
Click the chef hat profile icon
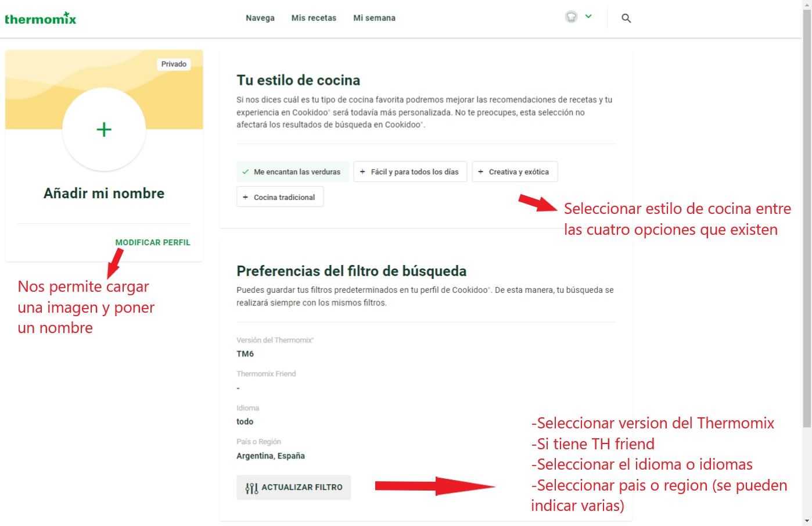(x=572, y=17)
